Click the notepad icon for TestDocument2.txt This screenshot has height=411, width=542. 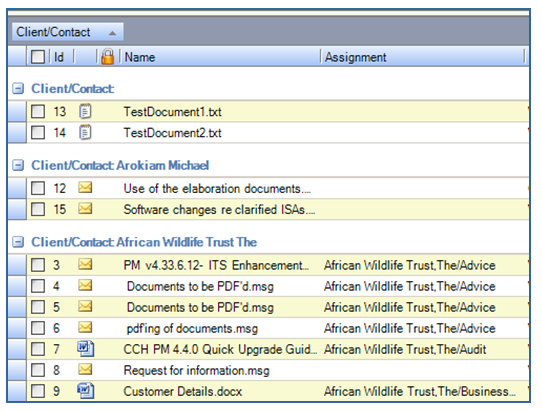tap(85, 132)
